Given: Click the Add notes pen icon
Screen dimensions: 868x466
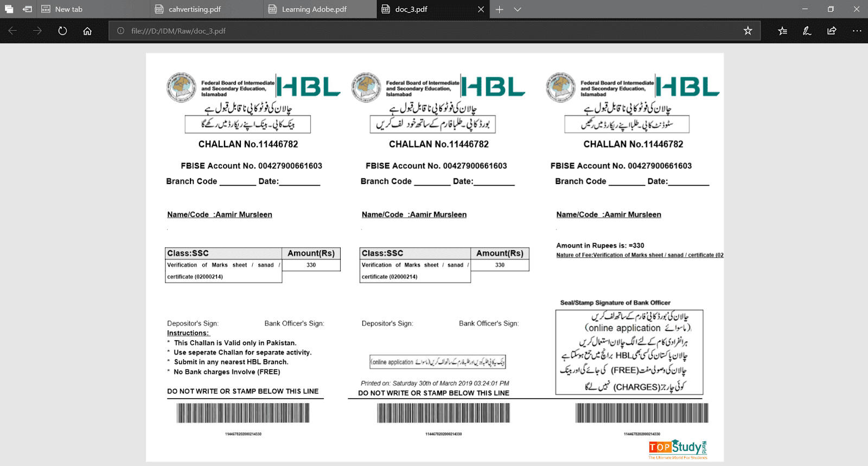Looking at the screenshot, I should point(807,31).
